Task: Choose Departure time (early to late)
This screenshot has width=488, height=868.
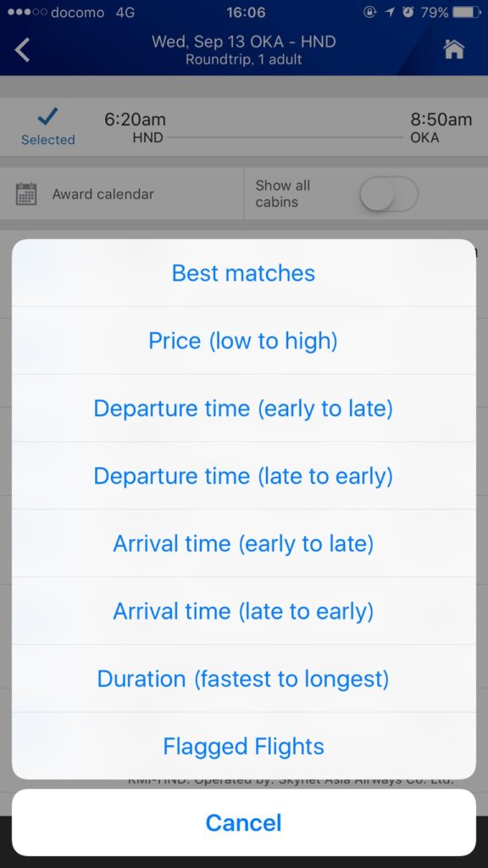Action: click(243, 409)
